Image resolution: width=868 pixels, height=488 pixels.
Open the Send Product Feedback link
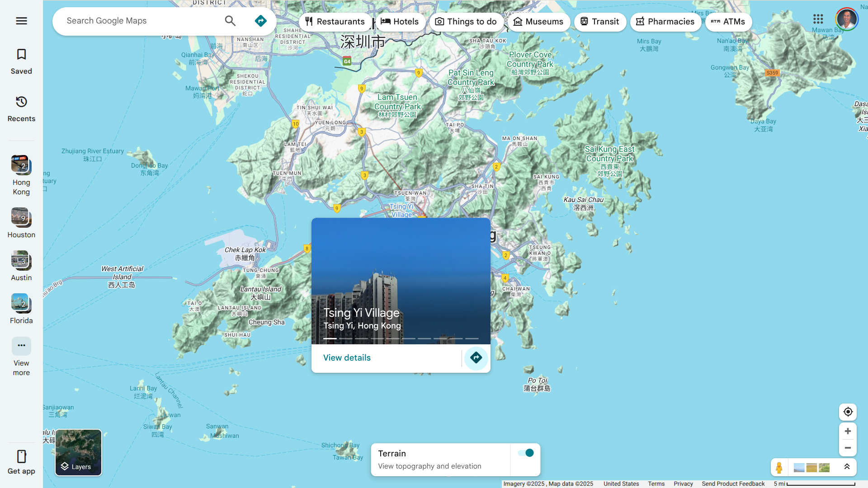[x=733, y=483]
